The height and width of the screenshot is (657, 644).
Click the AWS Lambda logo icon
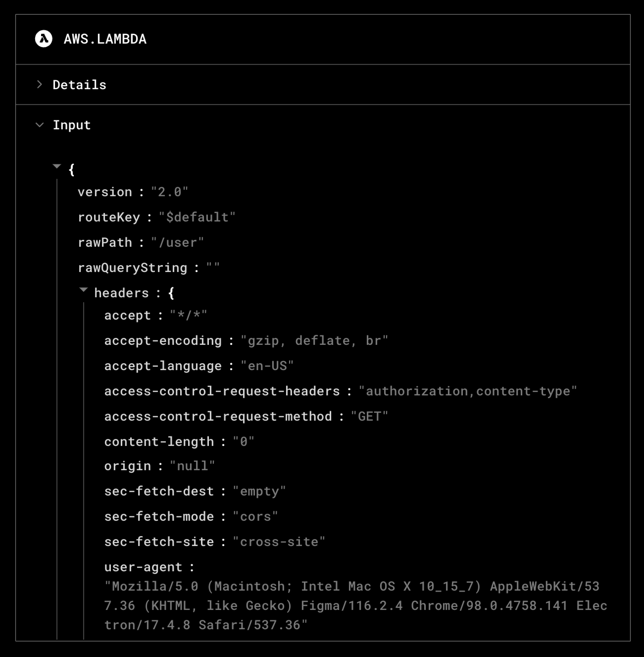coord(44,39)
